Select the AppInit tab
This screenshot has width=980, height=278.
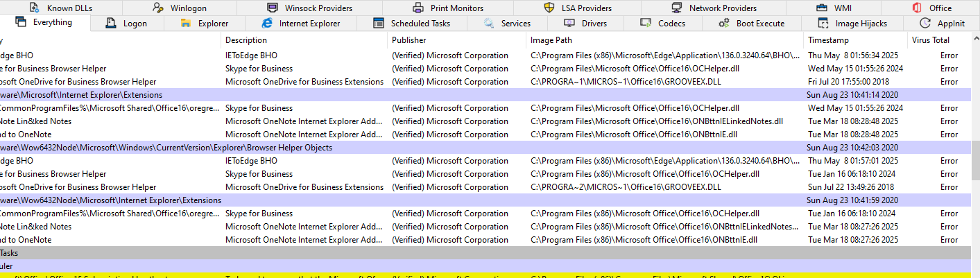[x=941, y=24]
